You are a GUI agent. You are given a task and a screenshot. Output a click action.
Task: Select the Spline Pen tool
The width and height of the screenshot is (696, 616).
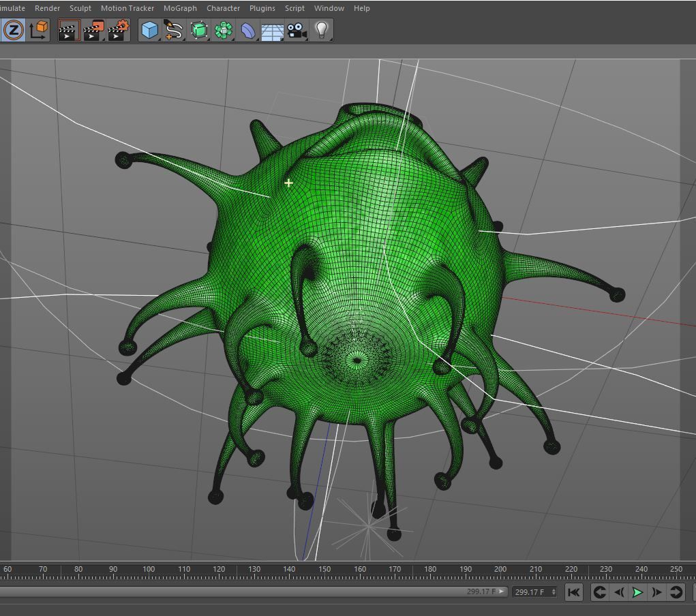point(174,30)
